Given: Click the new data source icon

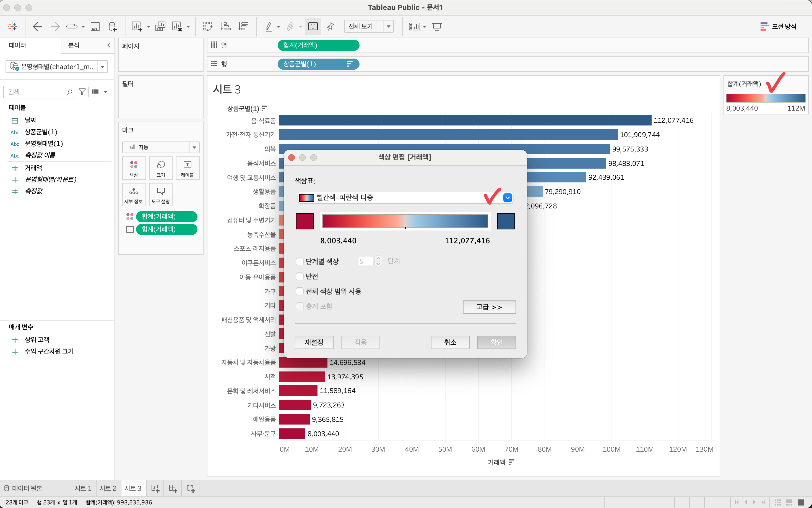Looking at the screenshot, I should click(x=113, y=27).
